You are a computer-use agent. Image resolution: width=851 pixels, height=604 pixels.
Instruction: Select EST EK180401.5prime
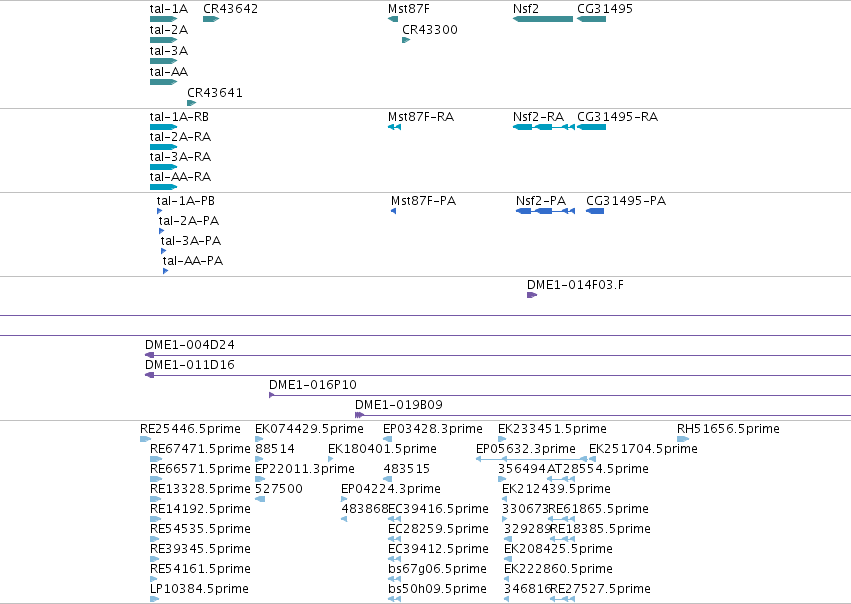331,459
